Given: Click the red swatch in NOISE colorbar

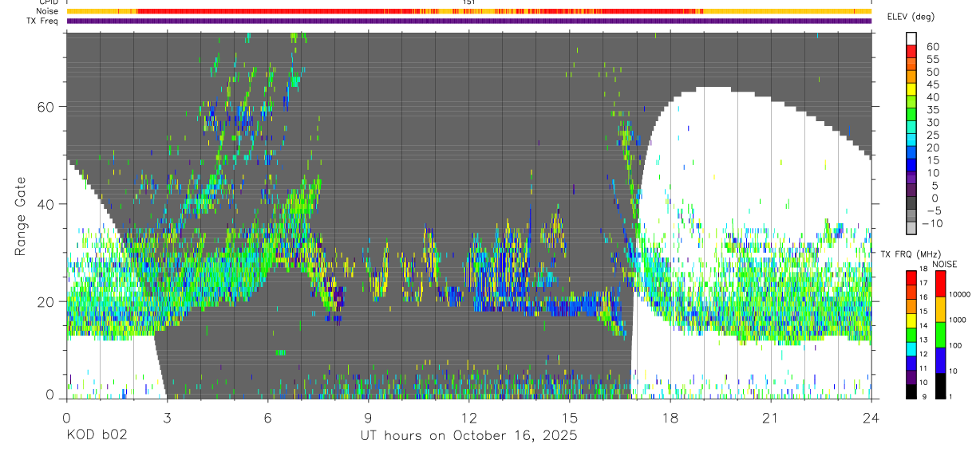Looking at the screenshot, I should click(941, 284).
